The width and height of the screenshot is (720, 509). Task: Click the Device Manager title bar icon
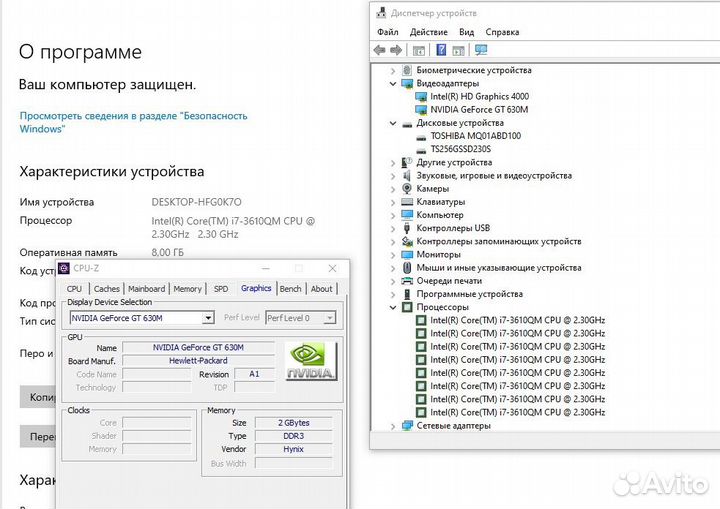381,13
